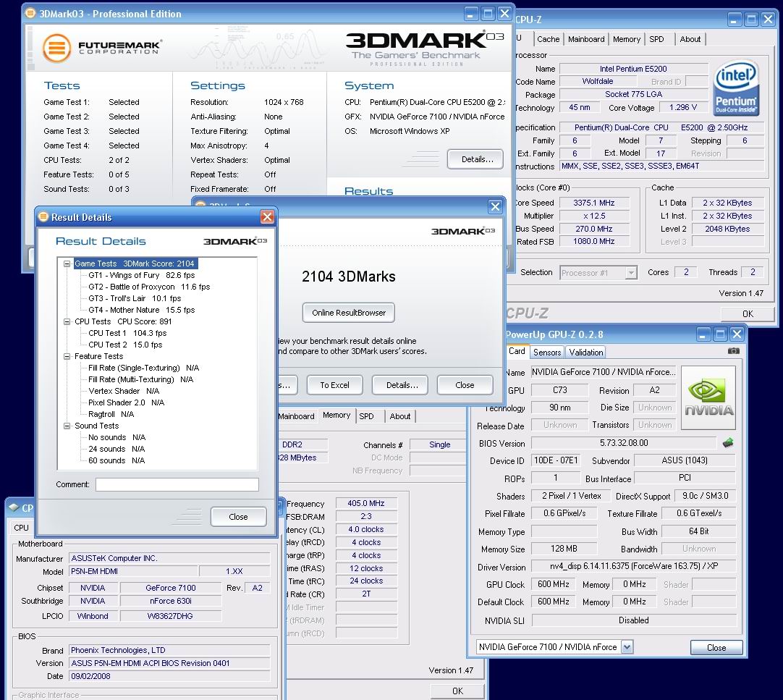This screenshot has height=700, width=783.
Task: Select Graphics Card tab in GPU-Z
Action: [517, 351]
